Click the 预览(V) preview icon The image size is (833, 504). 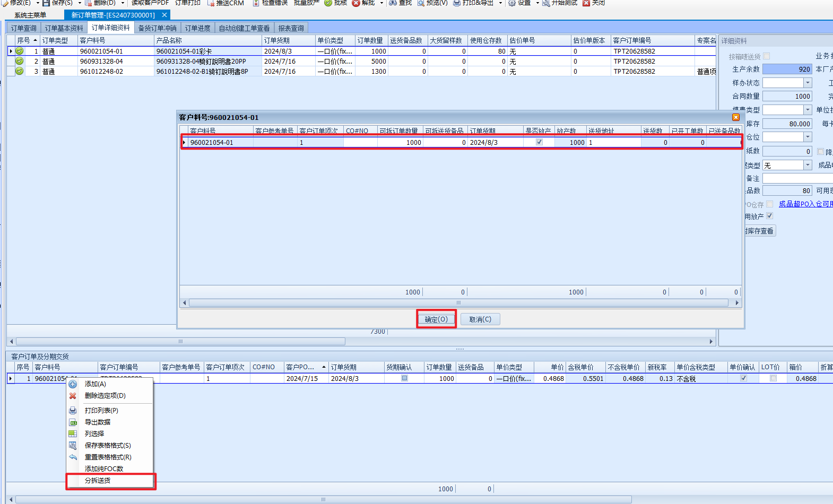tap(421, 3)
